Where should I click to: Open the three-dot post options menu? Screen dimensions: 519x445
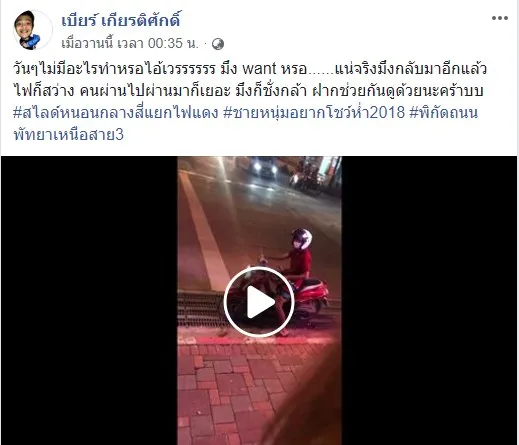(500, 18)
